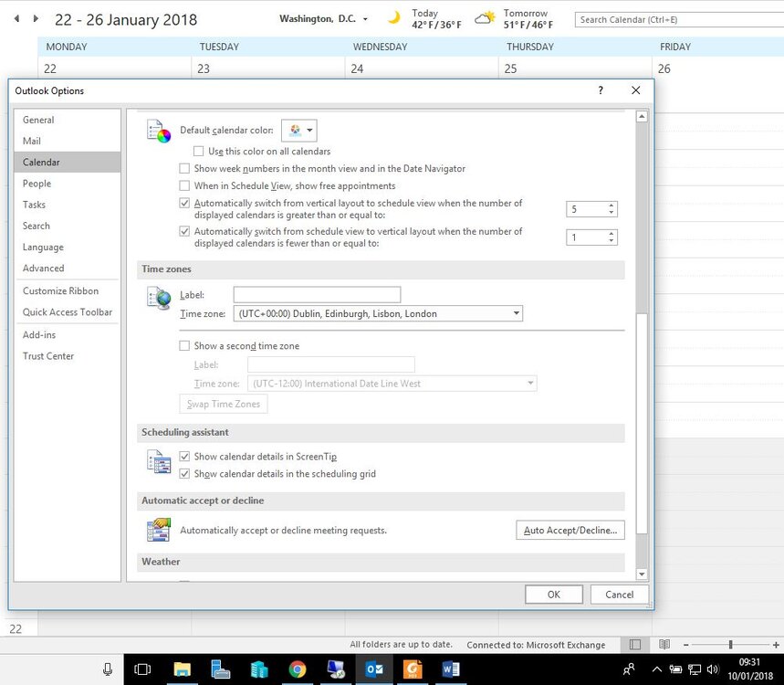The height and width of the screenshot is (685, 784).
Task: Select Language in Outlook Options sidebar
Action: pyautogui.click(x=68, y=248)
